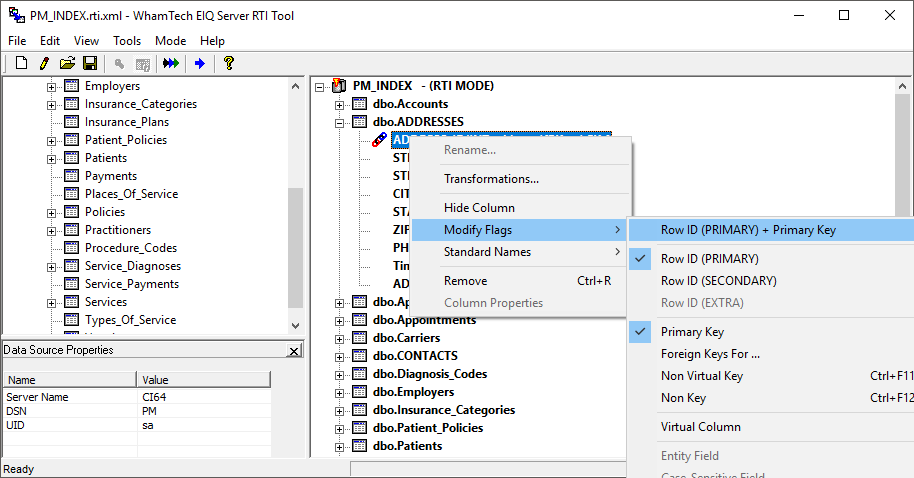Click the Value column header in properties
This screenshot has height=478, width=914.
(x=203, y=379)
